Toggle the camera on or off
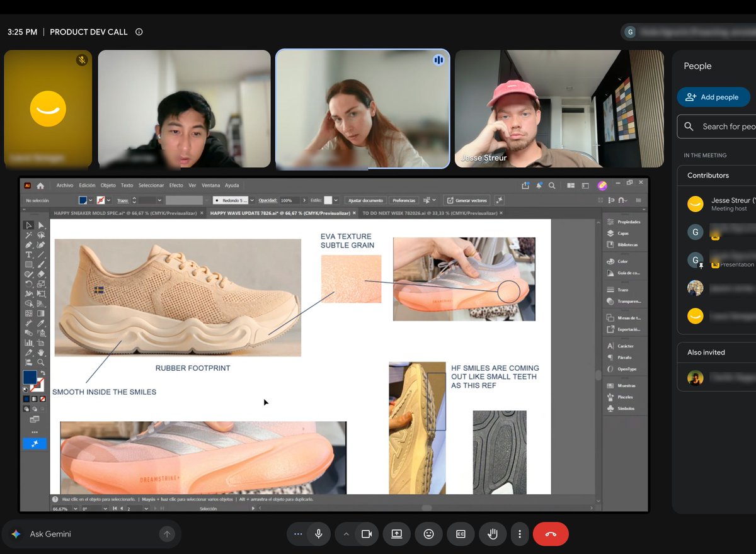Screen dimensions: 756x554 tap(366, 534)
